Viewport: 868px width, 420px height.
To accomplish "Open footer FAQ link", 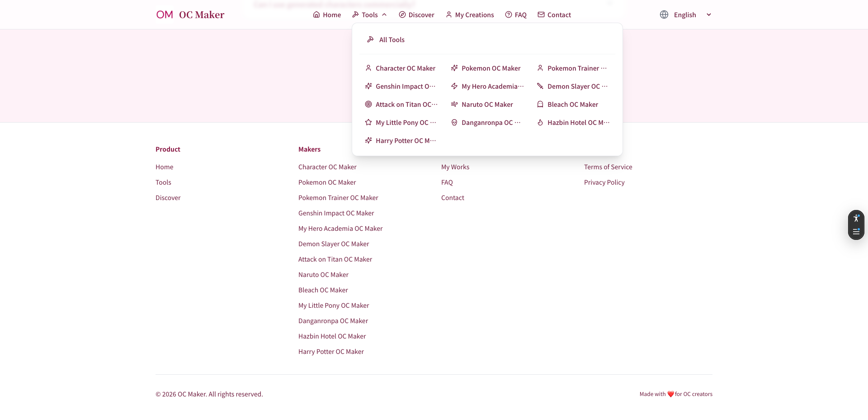I will coord(447,182).
